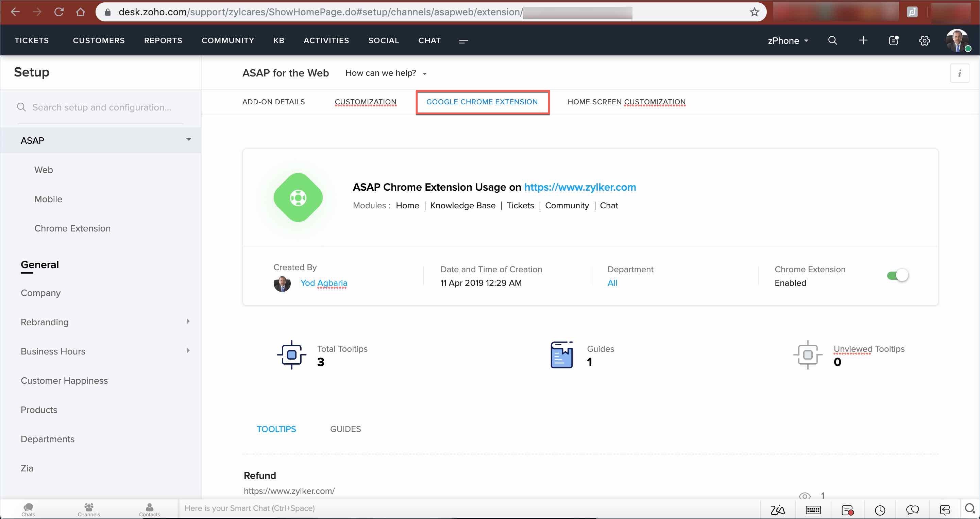
Task: Click the info icon on ASAP page
Action: coord(960,73)
